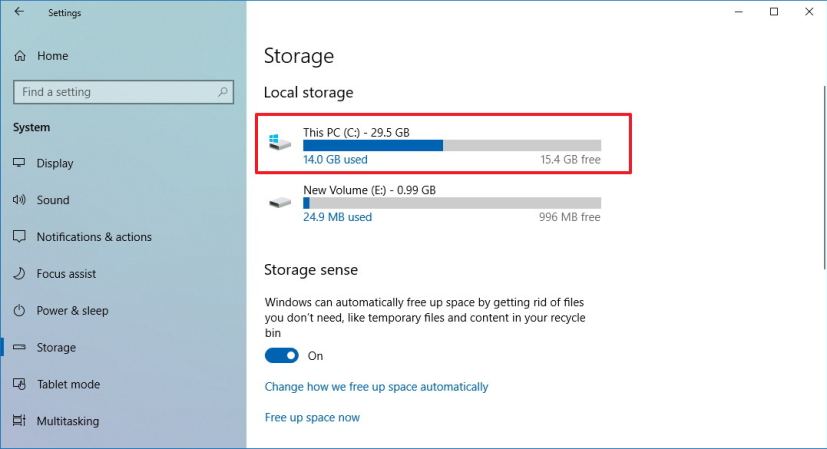The width and height of the screenshot is (827, 449).
Task: Click the search magnifier icon
Action: pos(223,92)
